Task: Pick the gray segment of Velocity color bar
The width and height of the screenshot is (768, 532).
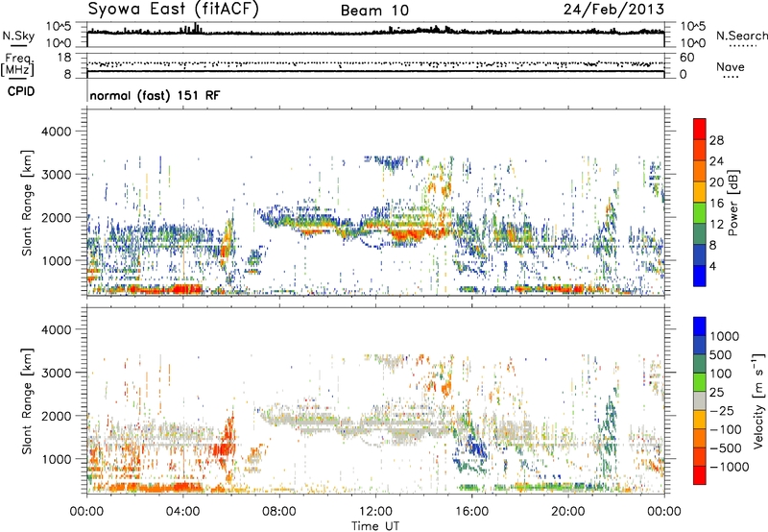Action: [x=700, y=401]
